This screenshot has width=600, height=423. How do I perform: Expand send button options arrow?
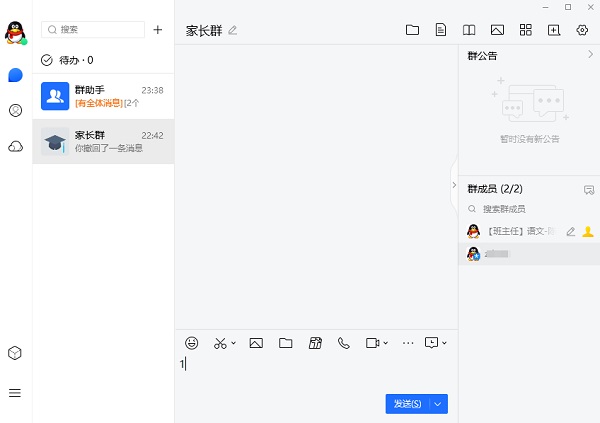[438, 404]
